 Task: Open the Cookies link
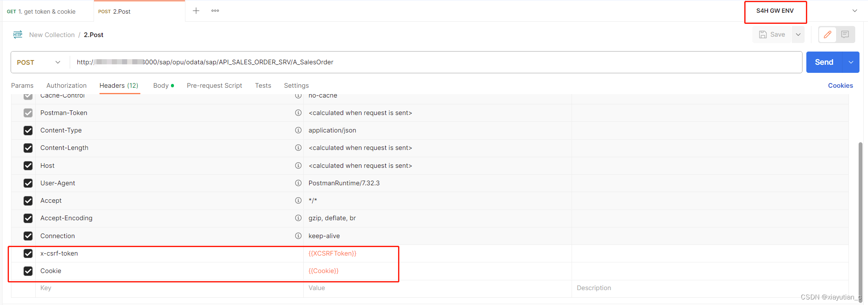click(840, 86)
